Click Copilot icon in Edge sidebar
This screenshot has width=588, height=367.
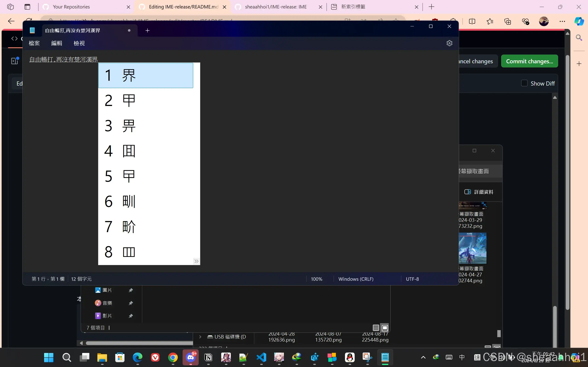tap(579, 21)
